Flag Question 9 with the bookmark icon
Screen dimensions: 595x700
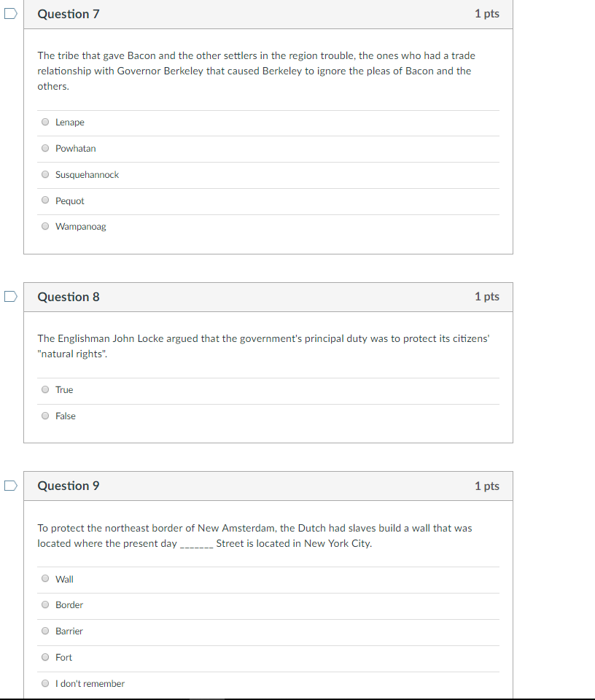tap(11, 486)
